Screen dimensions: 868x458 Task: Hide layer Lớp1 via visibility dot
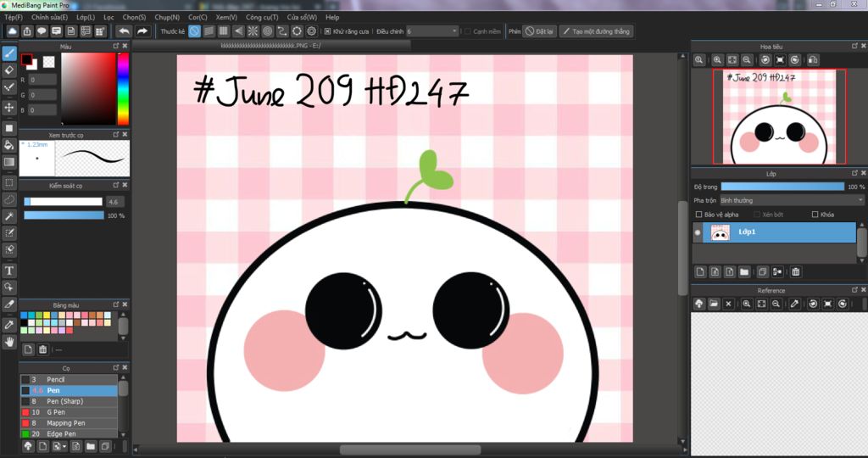pyautogui.click(x=698, y=232)
